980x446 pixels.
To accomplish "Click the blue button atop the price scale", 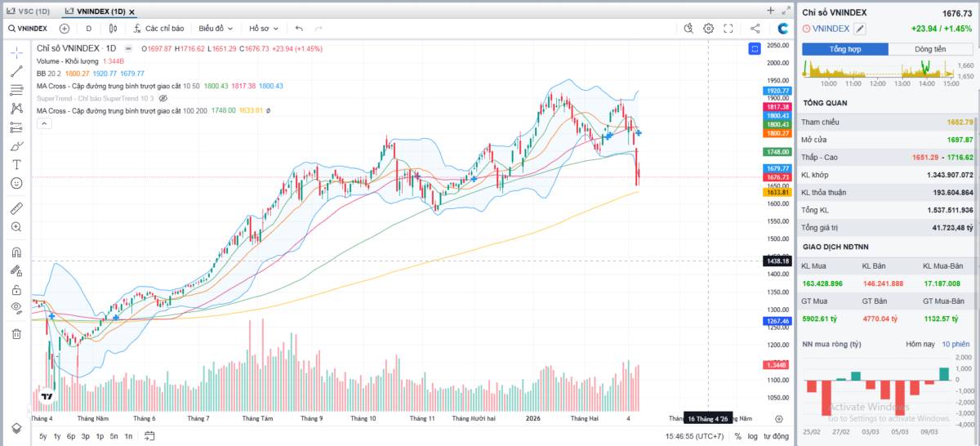I will (755, 49).
